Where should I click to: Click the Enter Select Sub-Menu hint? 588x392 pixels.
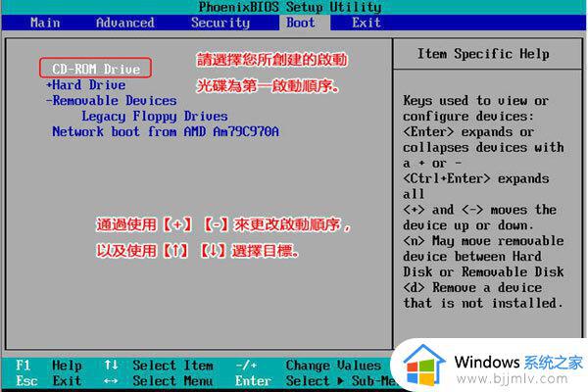pos(316,381)
